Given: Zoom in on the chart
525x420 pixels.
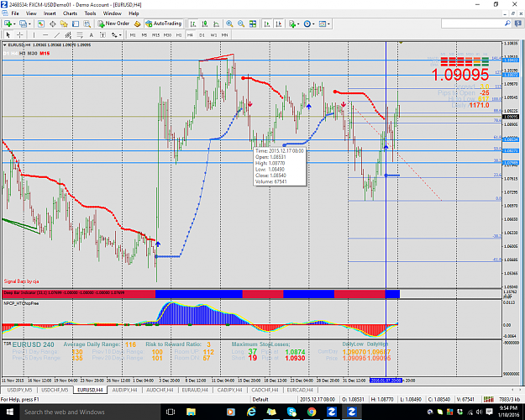Looking at the screenshot, I should tap(229, 24).
